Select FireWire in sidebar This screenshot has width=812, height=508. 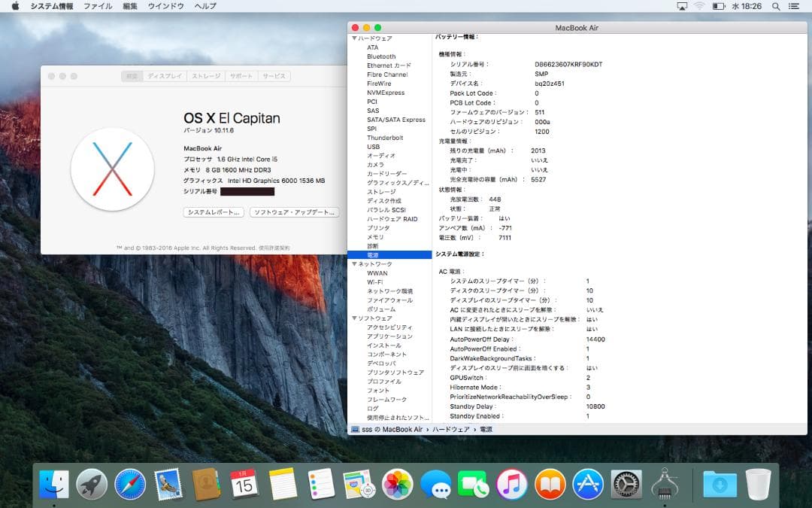click(379, 84)
